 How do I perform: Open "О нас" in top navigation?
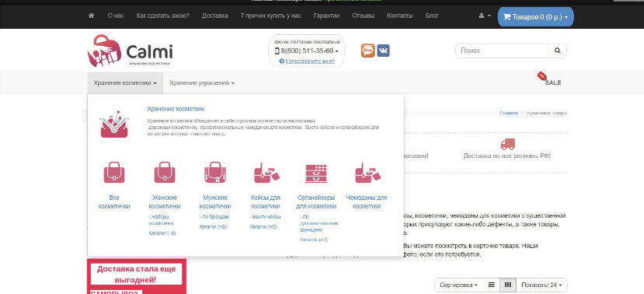(x=116, y=16)
